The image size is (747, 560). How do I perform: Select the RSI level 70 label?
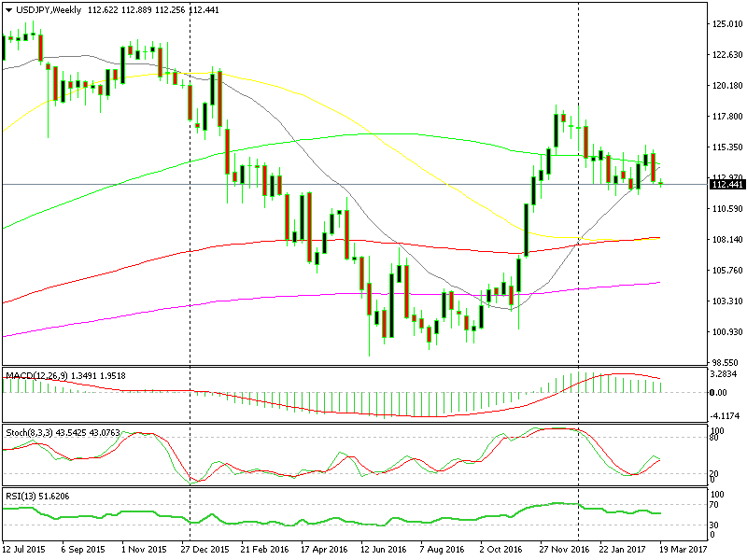pyautogui.click(x=714, y=505)
